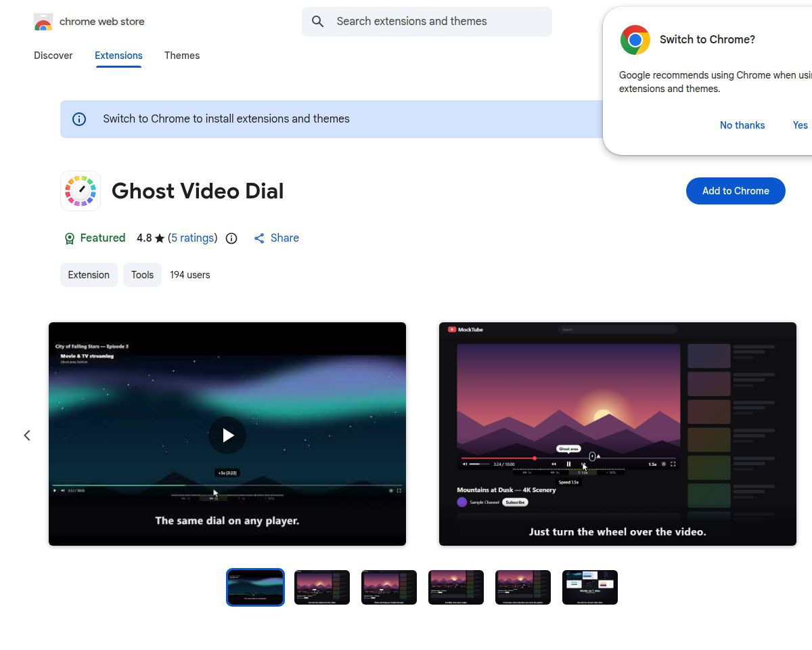The image size is (812, 650).
Task: Dismiss the popup with No thanks
Action: coord(742,125)
